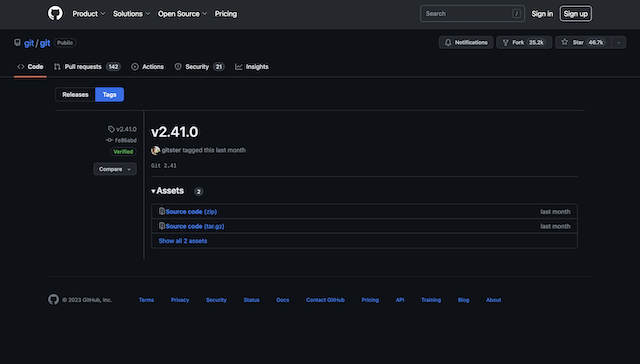This screenshot has width=640, height=364.
Task: Open the API footer link
Action: pyautogui.click(x=400, y=300)
